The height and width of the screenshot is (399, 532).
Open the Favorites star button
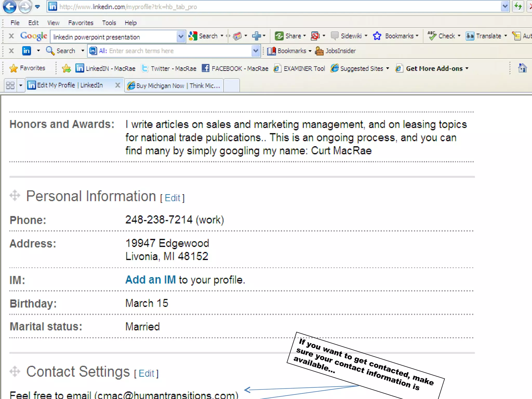[x=27, y=68]
